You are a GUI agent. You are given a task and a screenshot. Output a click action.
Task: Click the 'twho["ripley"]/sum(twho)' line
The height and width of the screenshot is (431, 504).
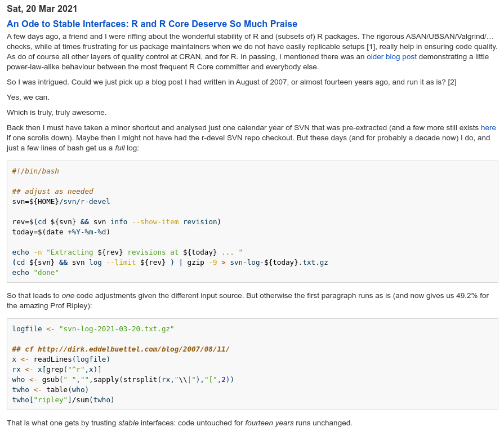(63, 400)
